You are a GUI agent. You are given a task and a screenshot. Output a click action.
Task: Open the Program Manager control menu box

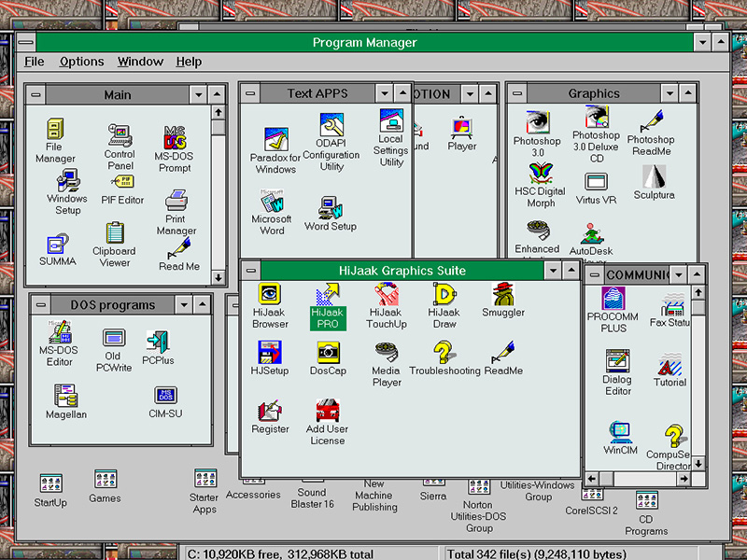26,42
